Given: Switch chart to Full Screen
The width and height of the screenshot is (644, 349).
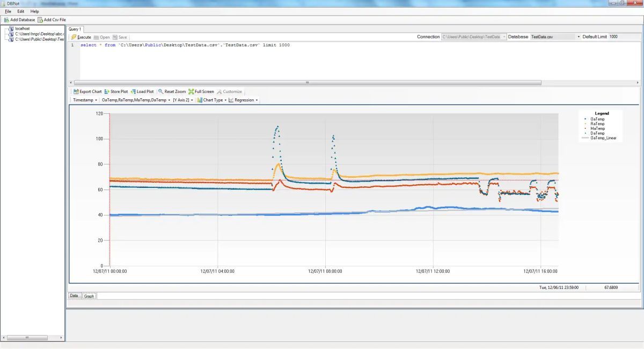Looking at the screenshot, I should (201, 91).
